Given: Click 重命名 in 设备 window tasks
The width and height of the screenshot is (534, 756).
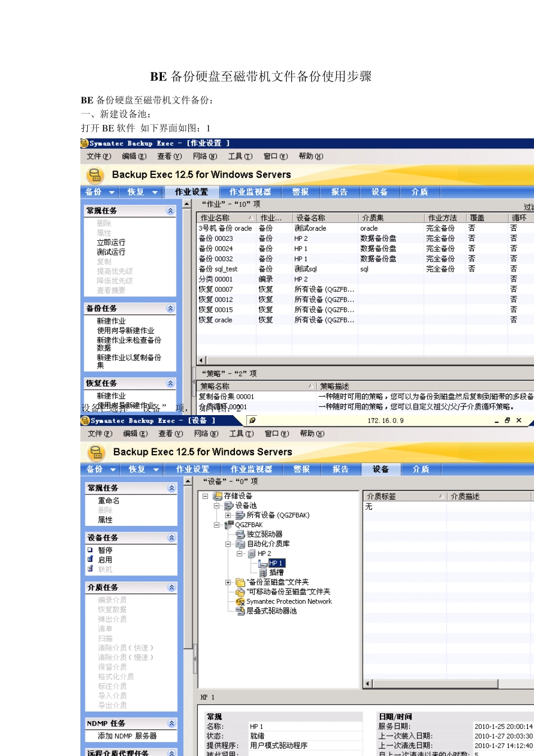Looking at the screenshot, I should point(108,501).
